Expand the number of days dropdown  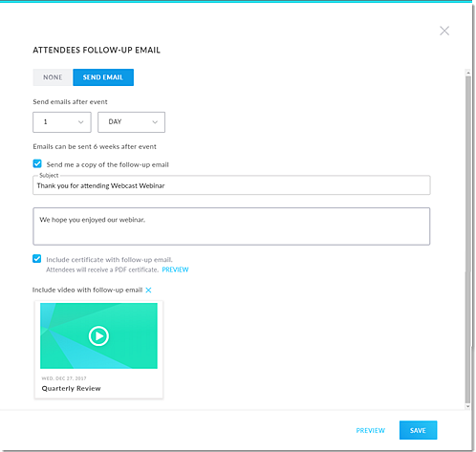62,122
